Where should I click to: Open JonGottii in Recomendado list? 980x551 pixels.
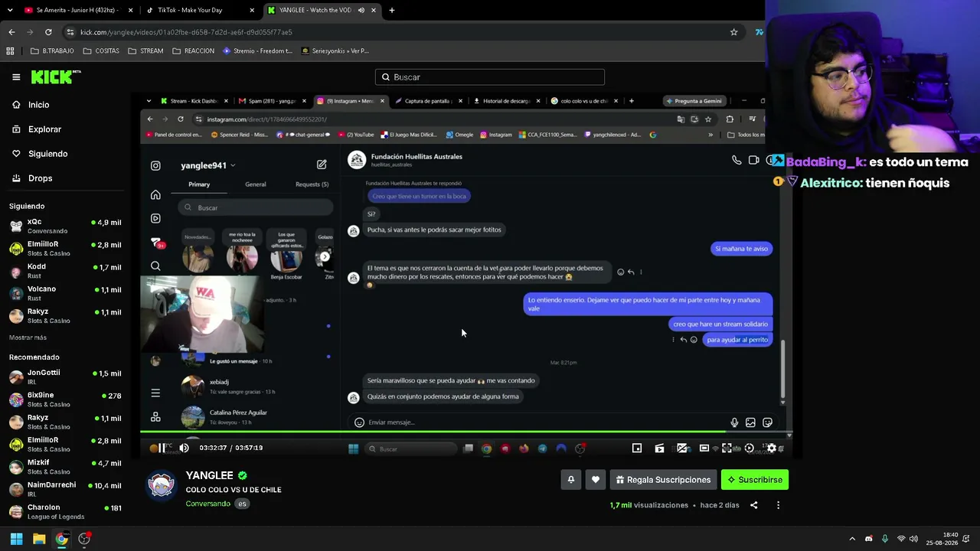click(65, 377)
